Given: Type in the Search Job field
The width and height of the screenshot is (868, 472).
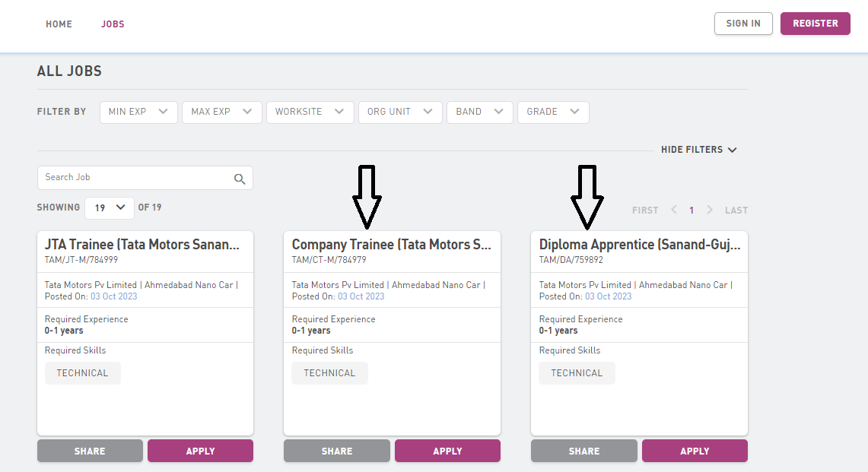Looking at the screenshot, I should coord(137,178).
